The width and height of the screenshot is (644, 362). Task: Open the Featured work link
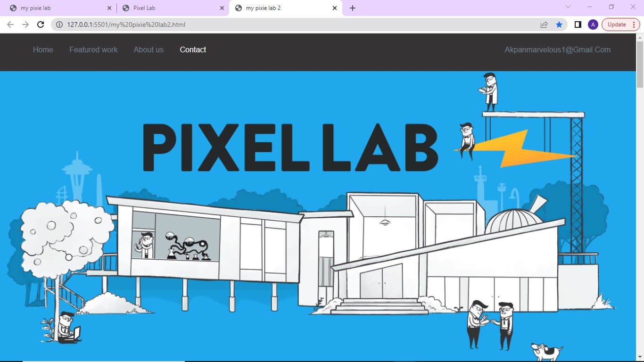click(93, 49)
